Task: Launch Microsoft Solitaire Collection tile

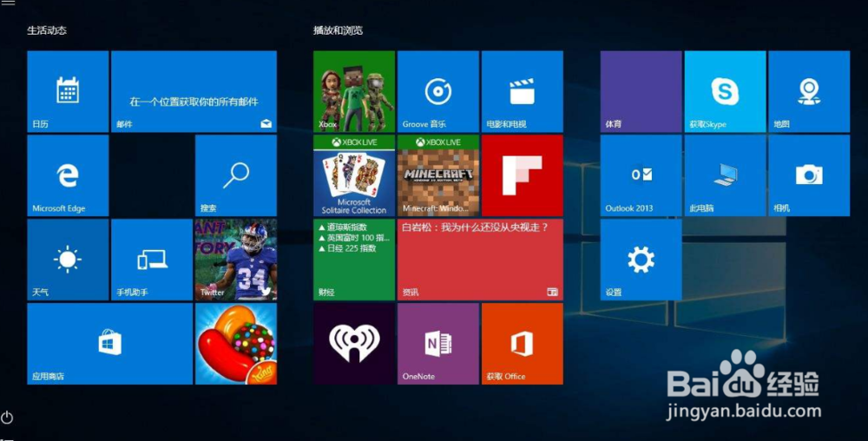Action: click(354, 175)
